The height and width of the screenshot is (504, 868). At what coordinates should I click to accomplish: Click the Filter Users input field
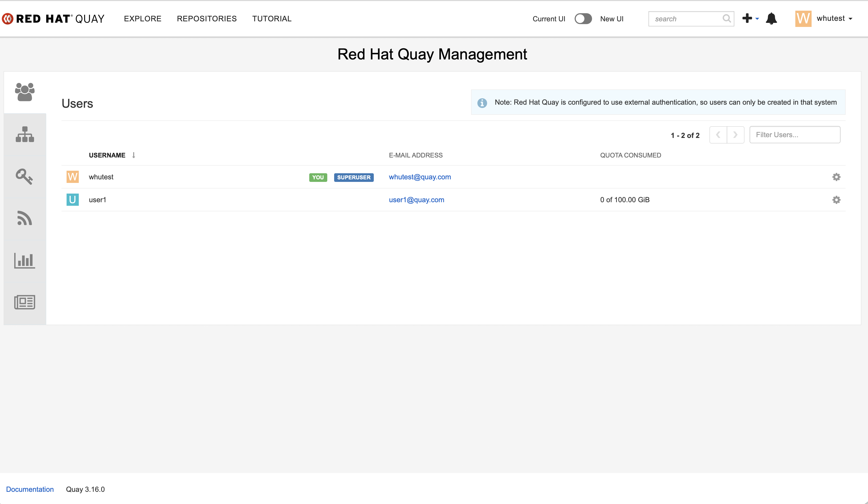pyautogui.click(x=794, y=135)
